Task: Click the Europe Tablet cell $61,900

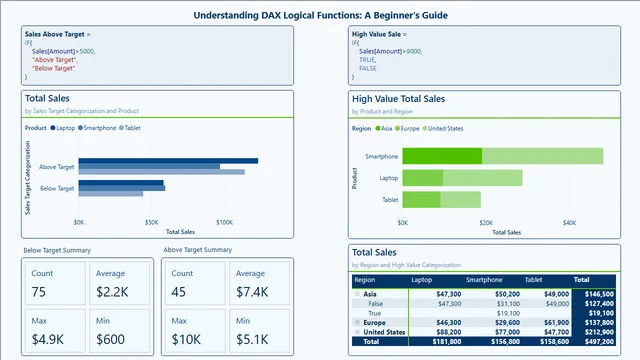Action: point(556,322)
